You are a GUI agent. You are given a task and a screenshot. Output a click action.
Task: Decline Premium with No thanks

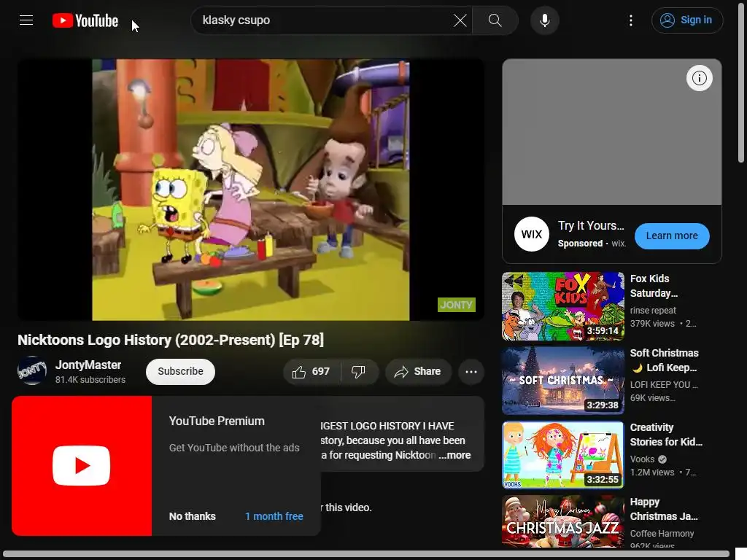tap(193, 516)
